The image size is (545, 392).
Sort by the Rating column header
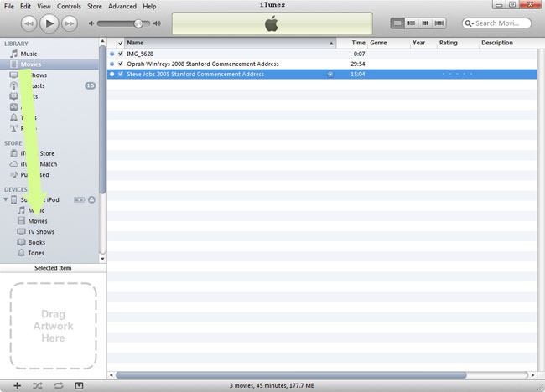[x=458, y=43]
